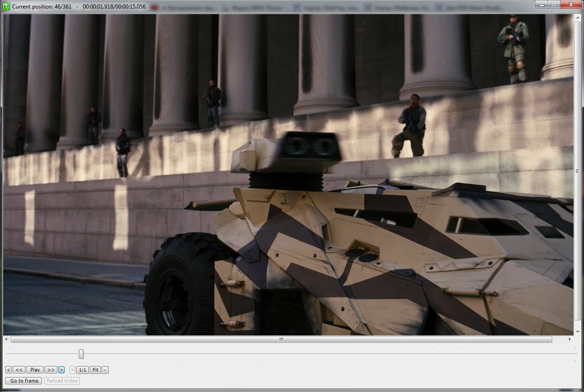Advance one frame with > button
This screenshot has height=392, width=584.
click(61, 370)
